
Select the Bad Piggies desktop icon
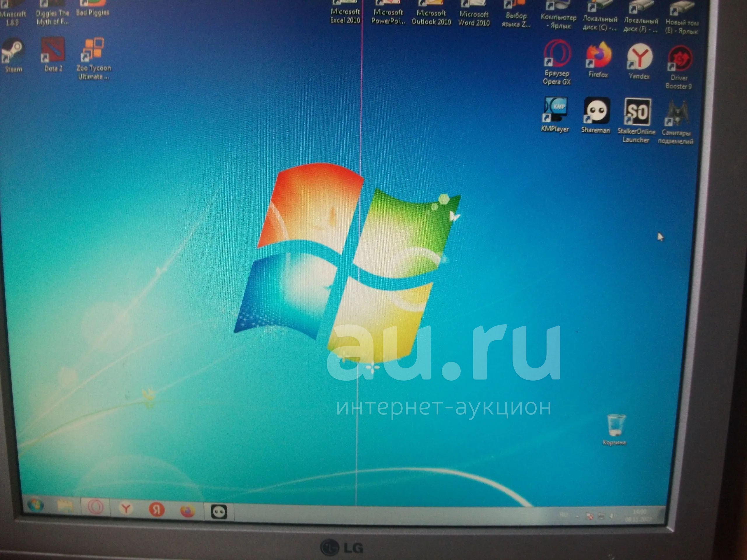[x=92, y=8]
